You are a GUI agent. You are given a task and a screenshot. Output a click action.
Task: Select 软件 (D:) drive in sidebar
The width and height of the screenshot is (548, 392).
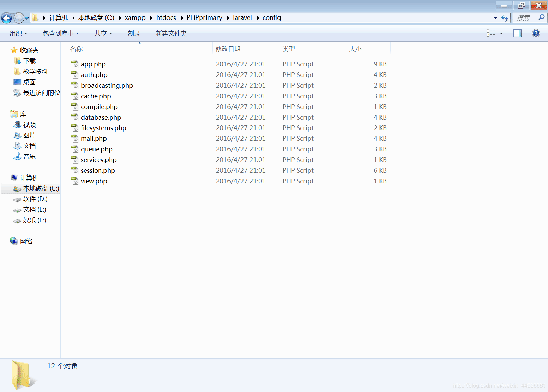(35, 199)
